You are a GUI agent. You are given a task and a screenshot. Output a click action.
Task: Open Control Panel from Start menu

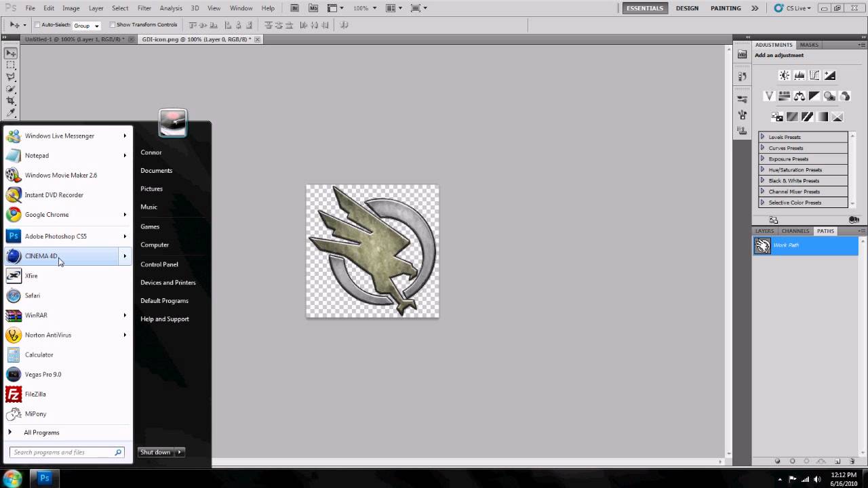point(159,264)
